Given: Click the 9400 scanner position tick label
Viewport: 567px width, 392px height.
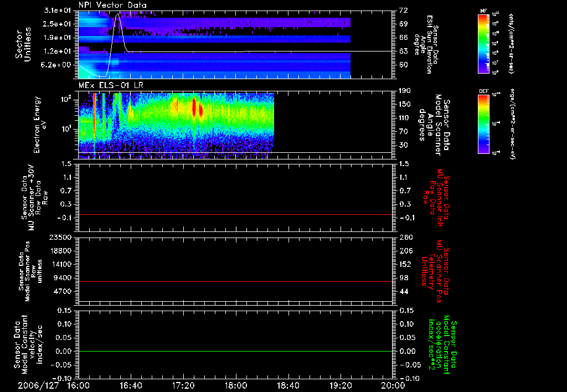Looking at the screenshot, I should click(63, 278).
